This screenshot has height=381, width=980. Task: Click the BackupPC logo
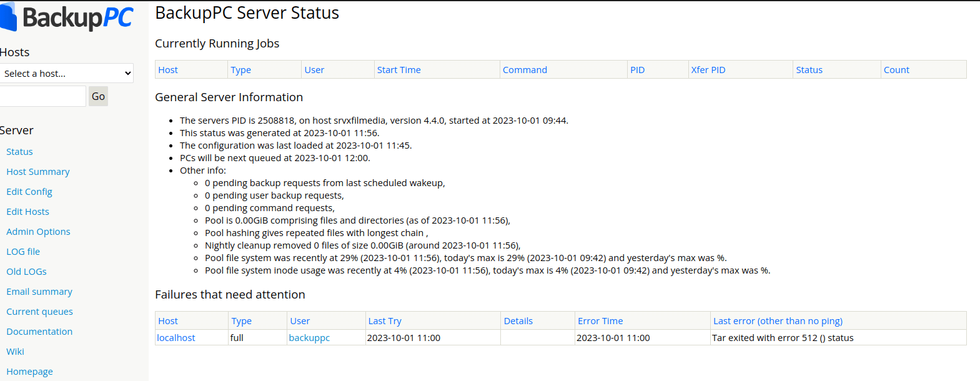click(66, 17)
